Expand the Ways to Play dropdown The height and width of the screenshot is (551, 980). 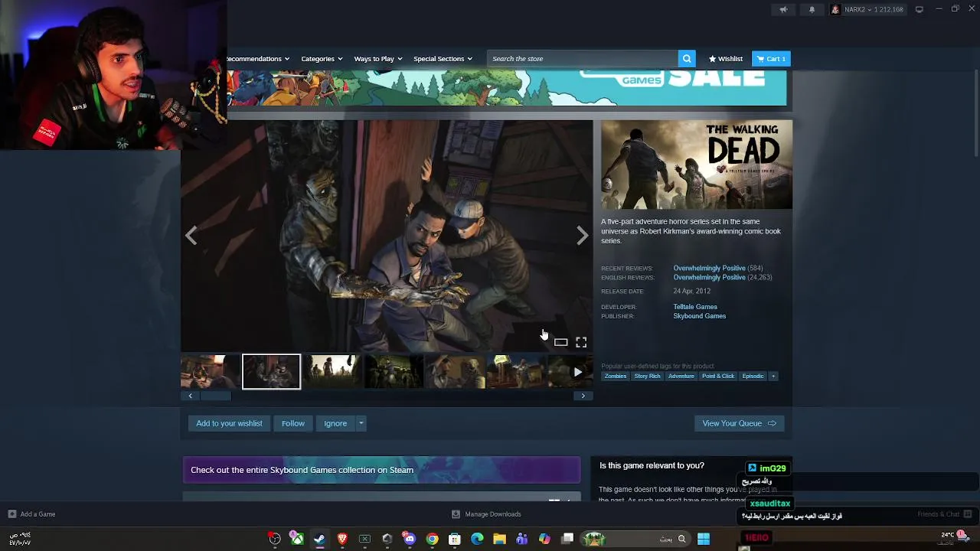click(378, 59)
